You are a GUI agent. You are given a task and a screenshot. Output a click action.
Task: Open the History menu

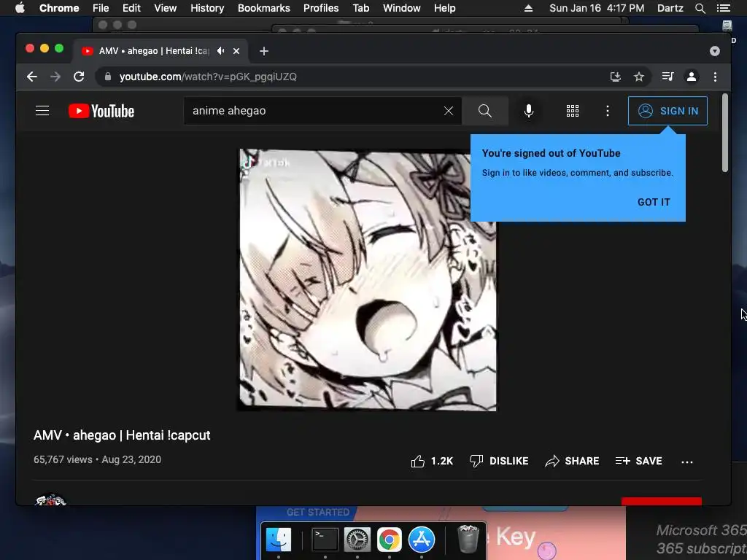(x=207, y=8)
